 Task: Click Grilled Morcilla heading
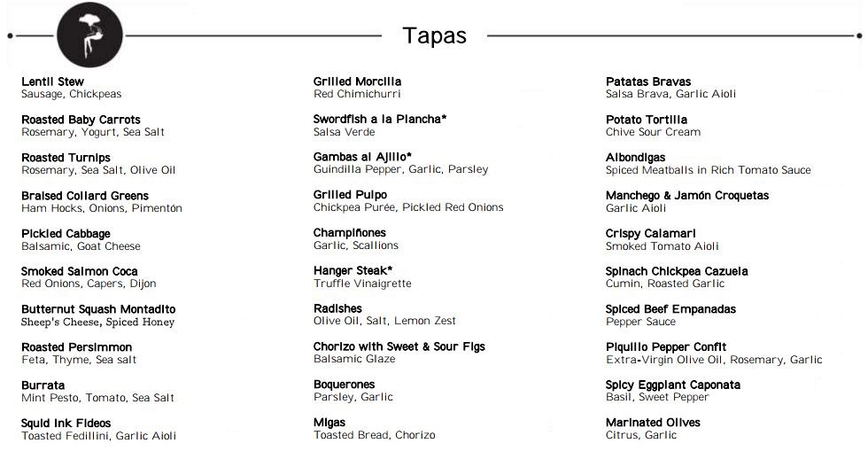357,82
